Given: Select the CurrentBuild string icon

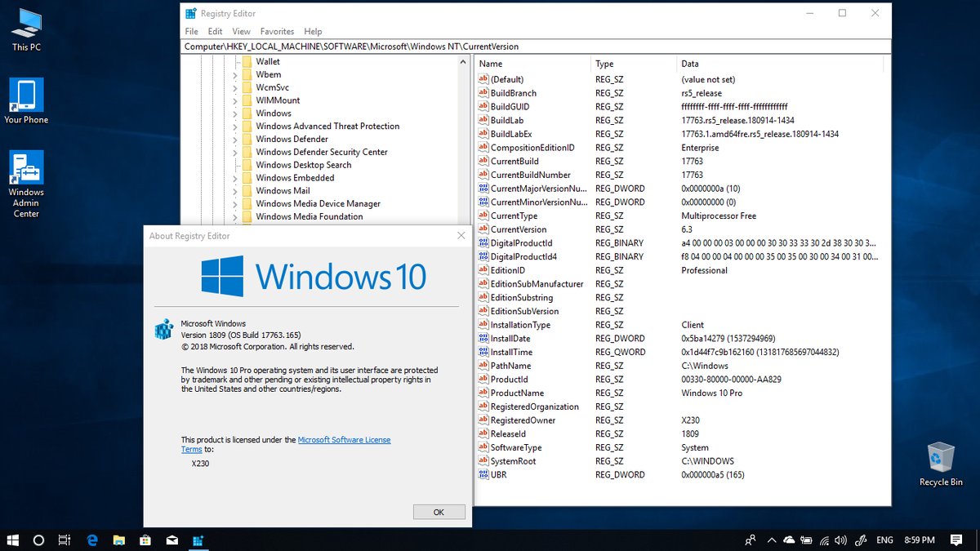Looking at the screenshot, I should (483, 162).
